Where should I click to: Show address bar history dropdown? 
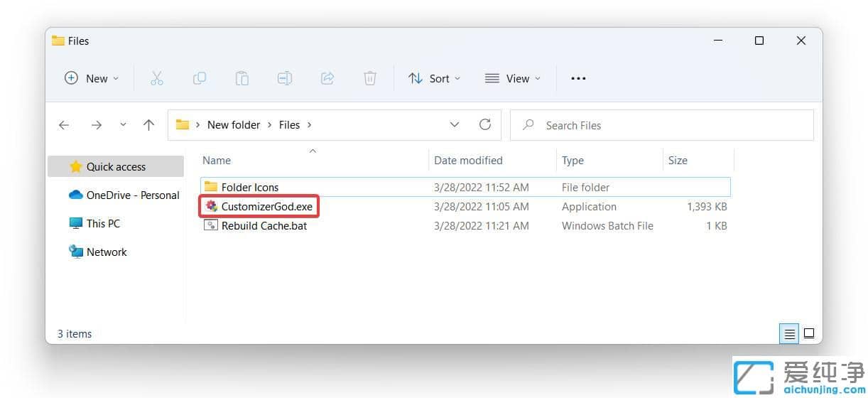coord(455,124)
